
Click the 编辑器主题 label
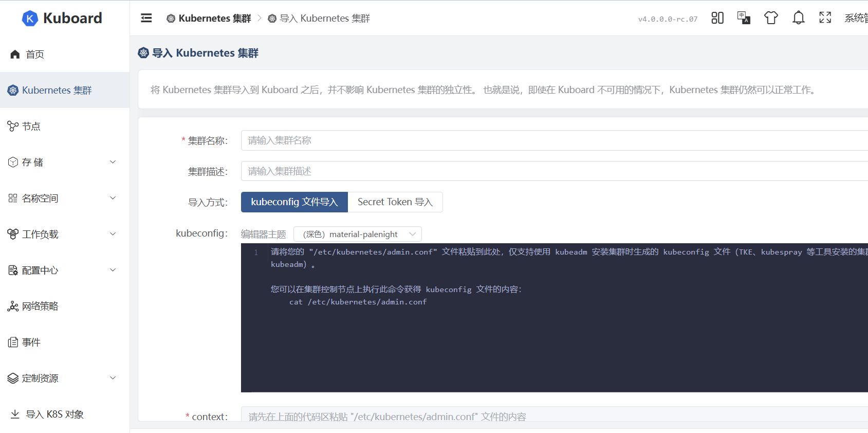264,234
